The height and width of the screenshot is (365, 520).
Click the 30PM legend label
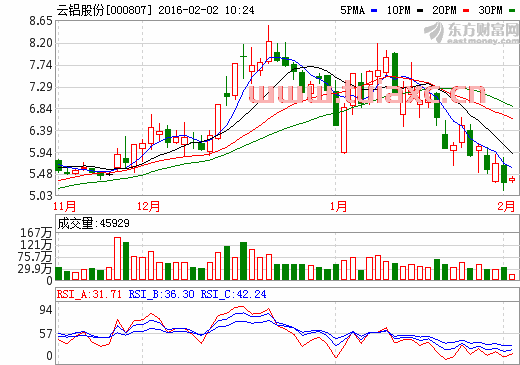[490, 10]
